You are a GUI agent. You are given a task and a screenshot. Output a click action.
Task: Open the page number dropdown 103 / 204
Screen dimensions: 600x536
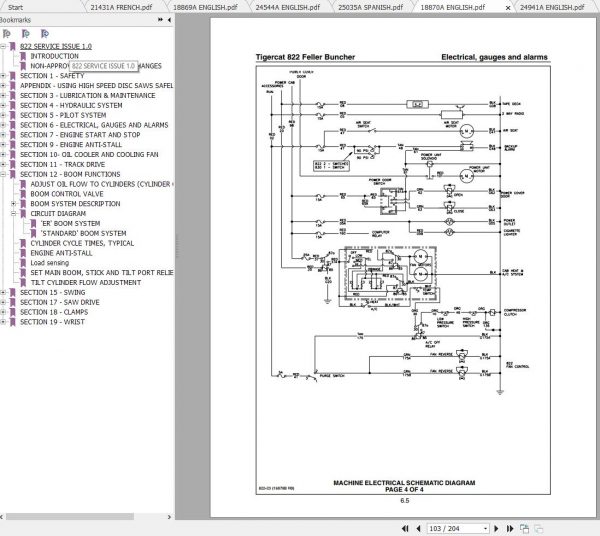(485, 528)
